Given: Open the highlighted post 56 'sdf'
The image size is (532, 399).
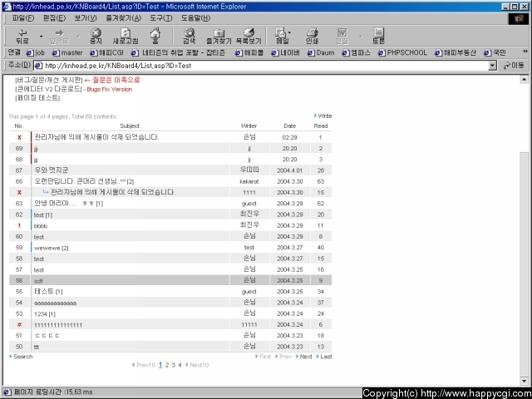Looking at the screenshot, I should coord(38,281).
